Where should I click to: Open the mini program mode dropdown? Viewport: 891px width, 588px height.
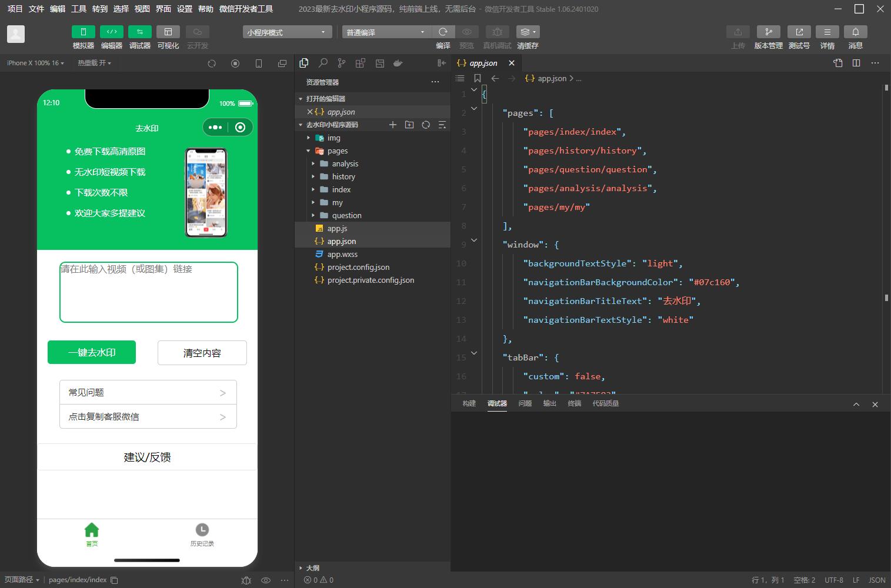click(x=287, y=32)
